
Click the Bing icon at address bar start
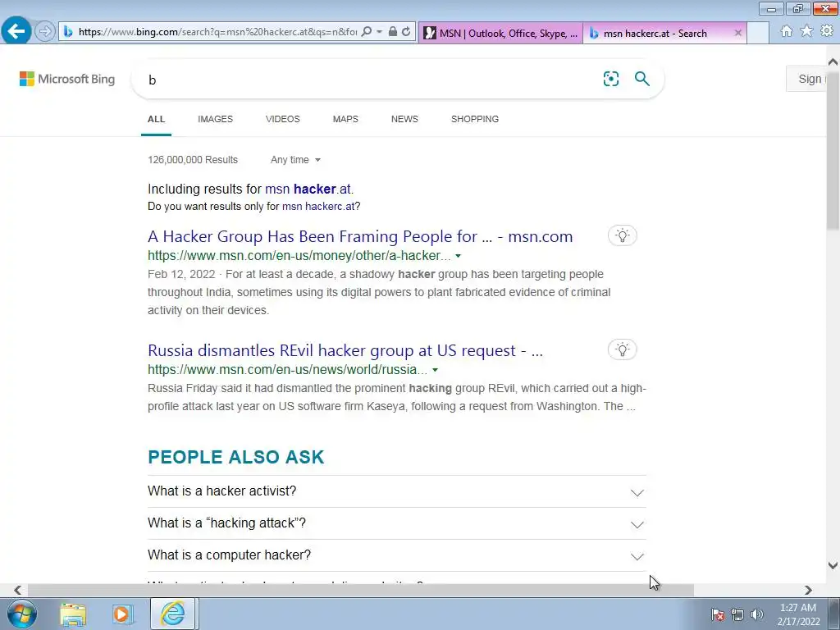pos(68,32)
